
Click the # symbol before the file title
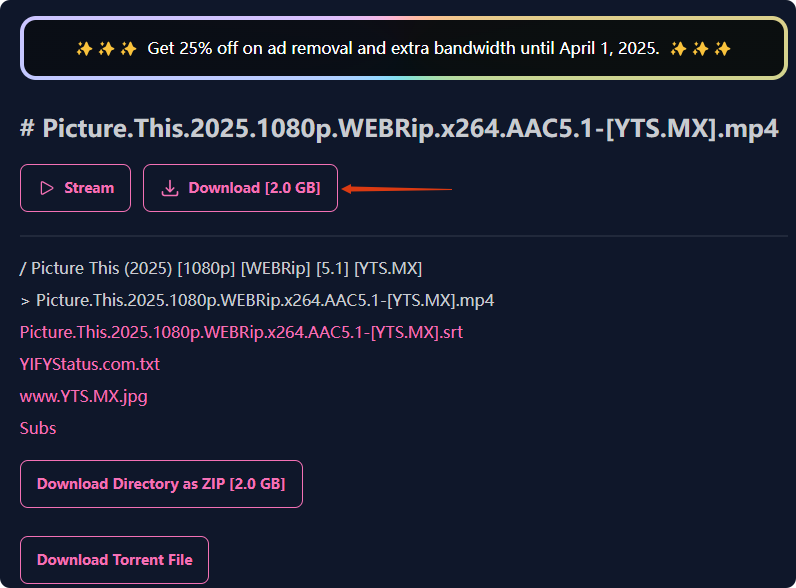tap(27, 128)
